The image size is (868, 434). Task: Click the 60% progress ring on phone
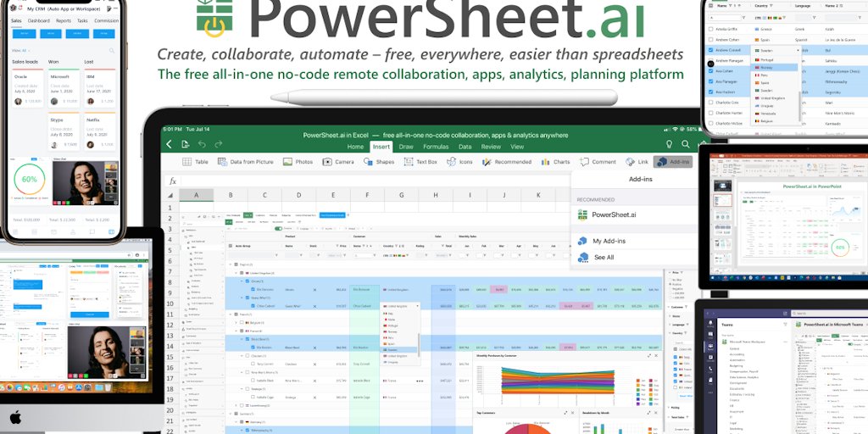tap(30, 180)
